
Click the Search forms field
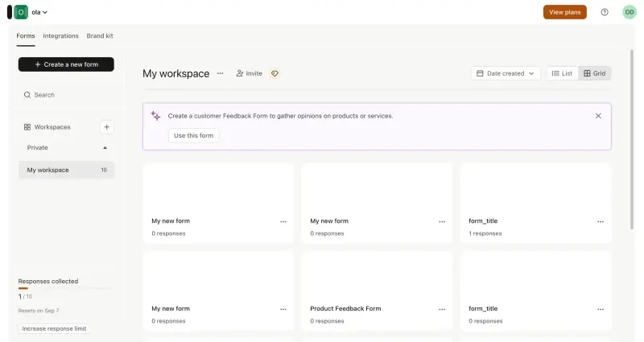tap(66, 95)
